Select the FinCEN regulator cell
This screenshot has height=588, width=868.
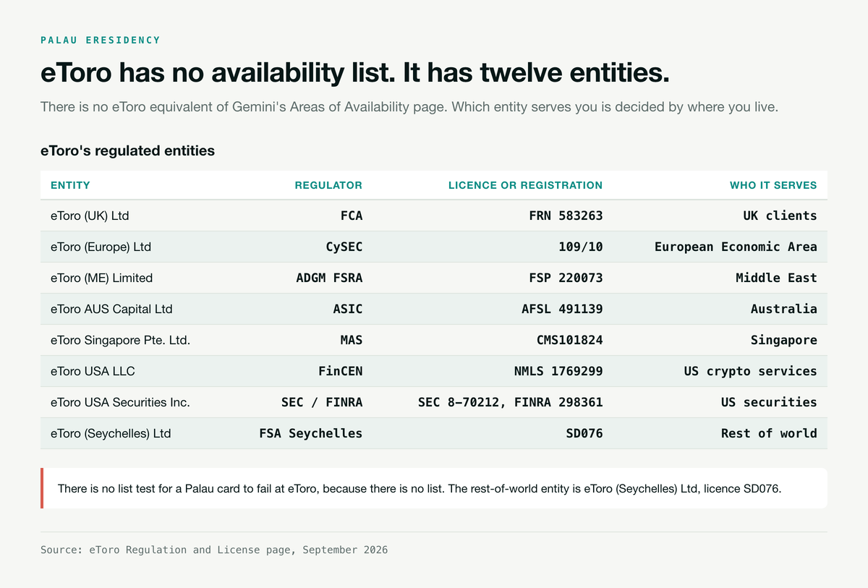point(341,371)
